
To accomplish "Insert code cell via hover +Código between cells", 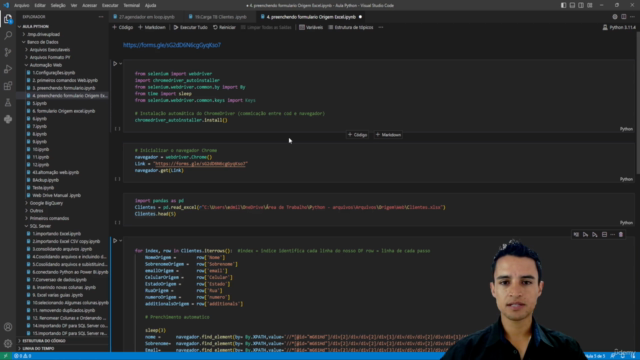I will 358,135.
